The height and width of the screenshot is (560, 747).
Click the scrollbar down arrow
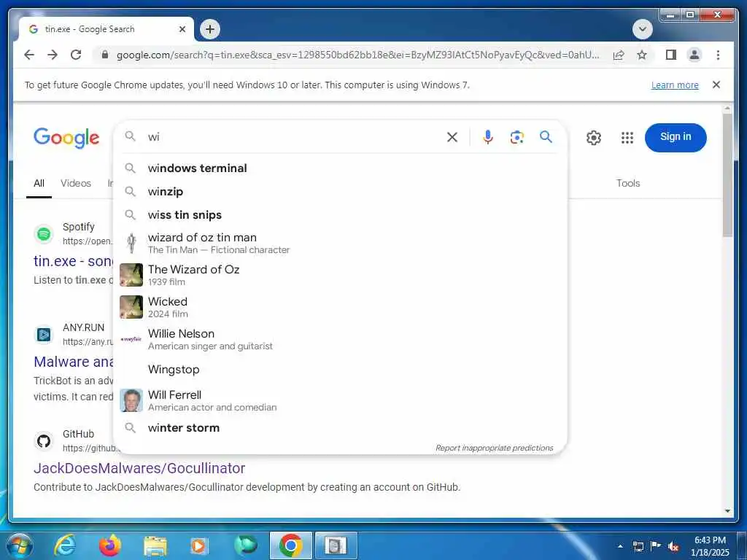727,511
